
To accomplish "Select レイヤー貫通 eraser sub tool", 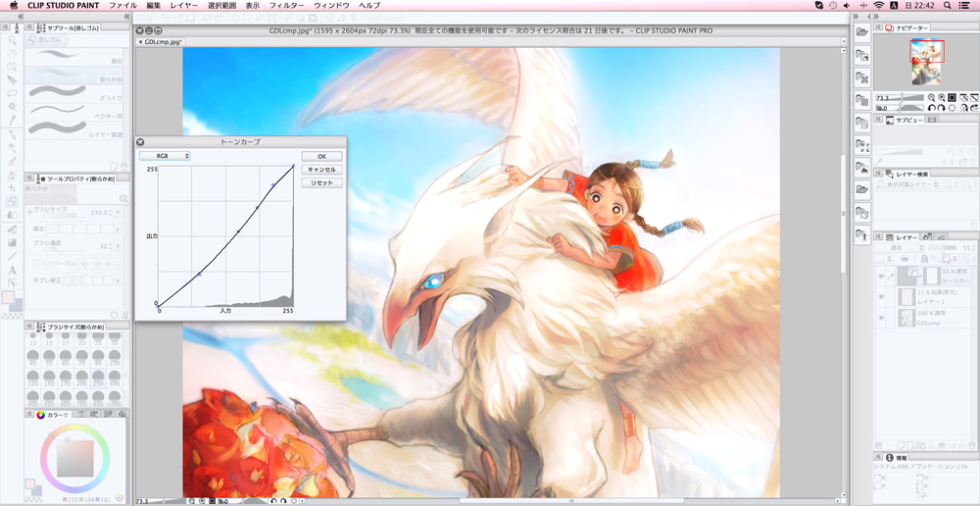I will (x=74, y=130).
